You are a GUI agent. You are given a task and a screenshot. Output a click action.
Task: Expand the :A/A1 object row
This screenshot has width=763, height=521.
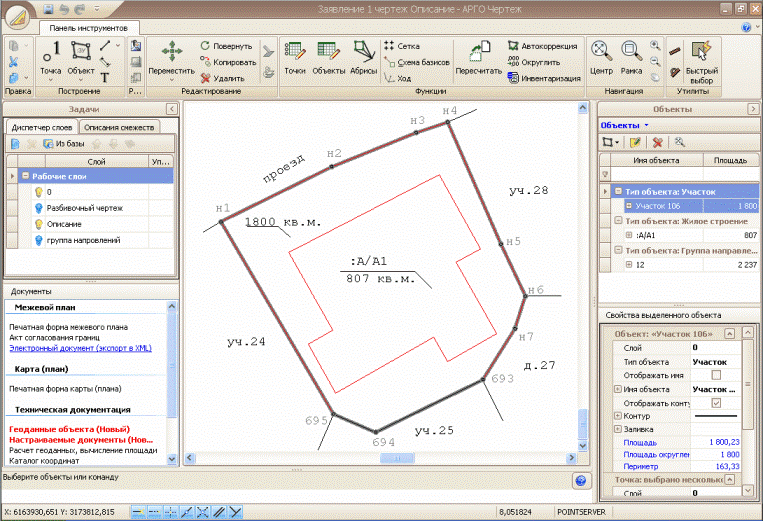629,235
